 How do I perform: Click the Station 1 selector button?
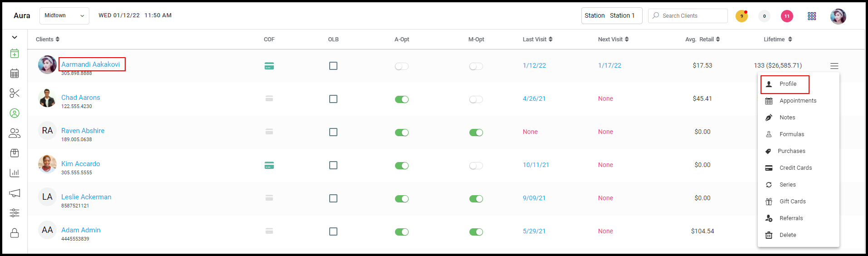coord(612,16)
